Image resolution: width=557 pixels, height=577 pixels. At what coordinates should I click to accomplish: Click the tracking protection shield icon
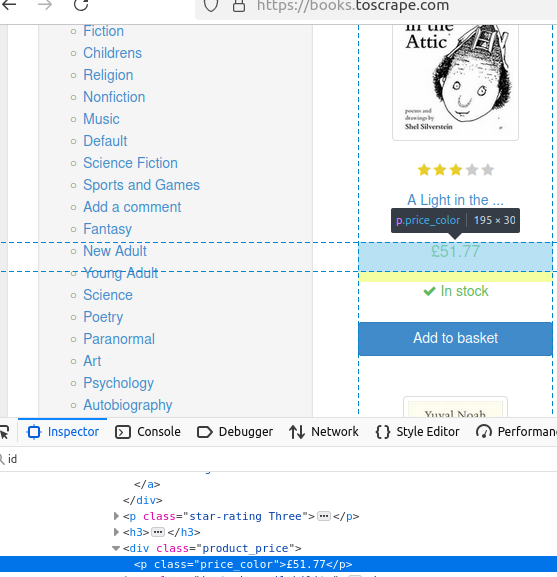(x=211, y=5)
